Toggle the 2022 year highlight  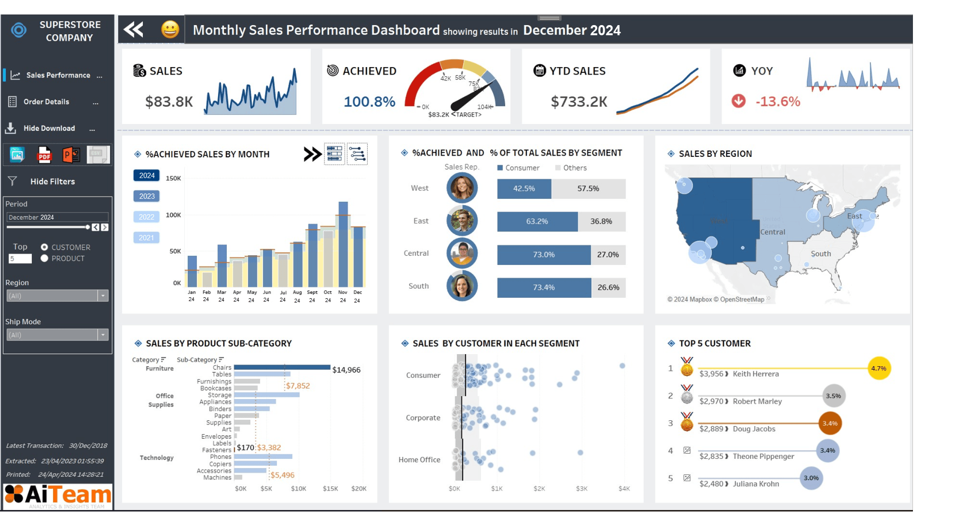(x=147, y=217)
